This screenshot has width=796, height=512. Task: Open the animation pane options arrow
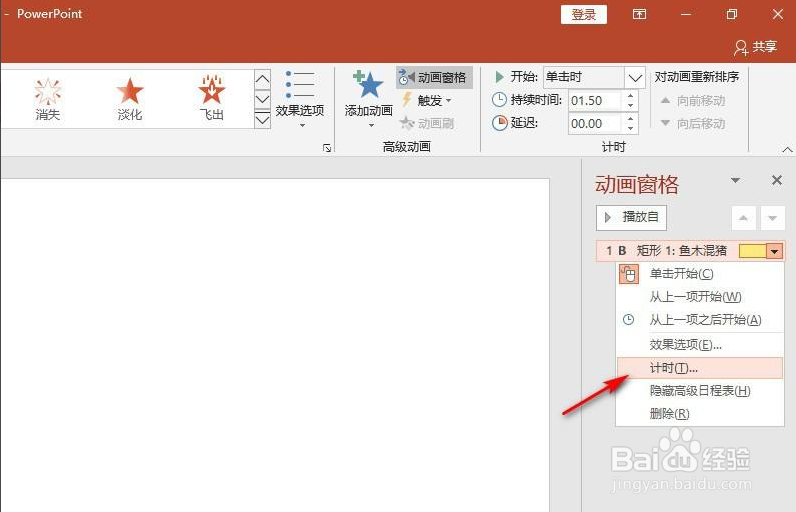coord(735,181)
